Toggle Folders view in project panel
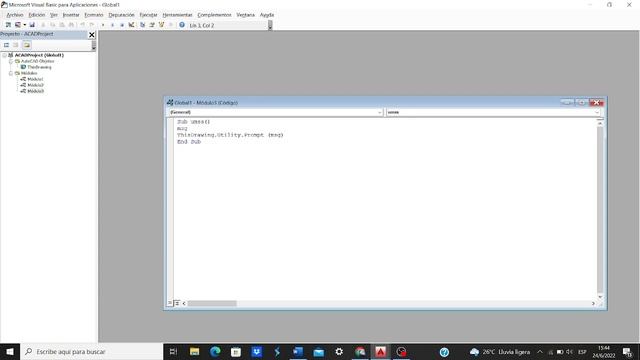 tap(27, 45)
